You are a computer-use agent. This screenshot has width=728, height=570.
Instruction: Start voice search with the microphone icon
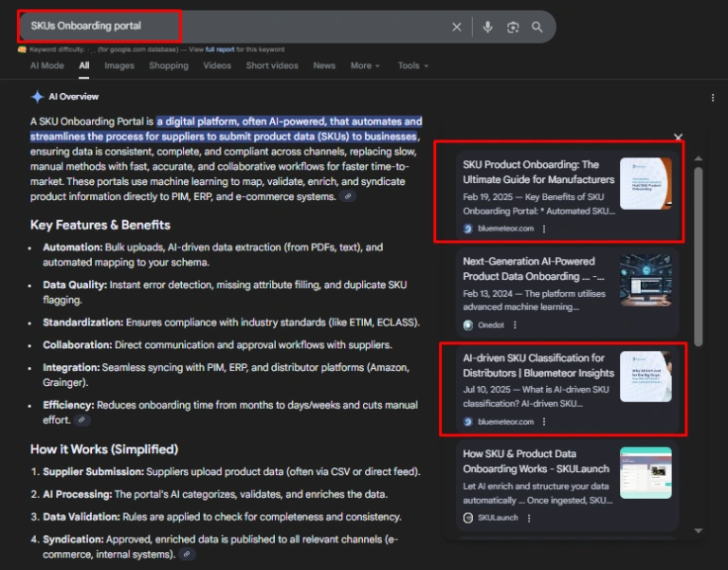point(487,27)
